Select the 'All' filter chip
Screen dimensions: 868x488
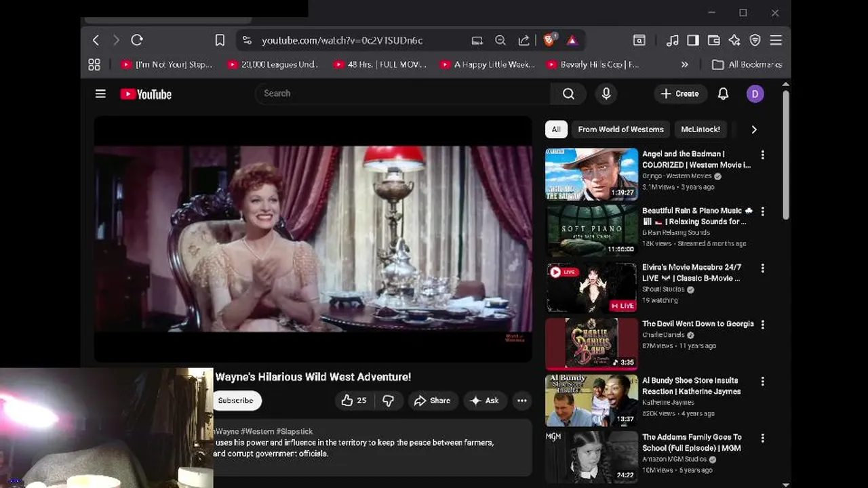click(x=556, y=129)
